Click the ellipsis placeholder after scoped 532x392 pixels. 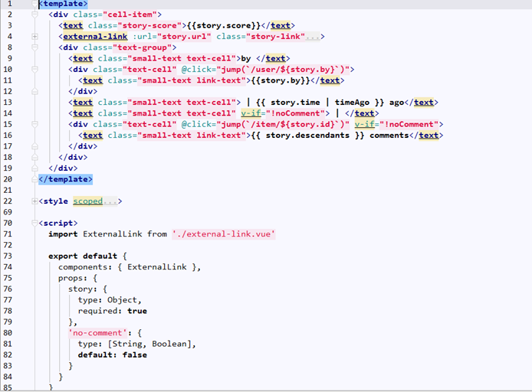pyautogui.click(x=110, y=201)
